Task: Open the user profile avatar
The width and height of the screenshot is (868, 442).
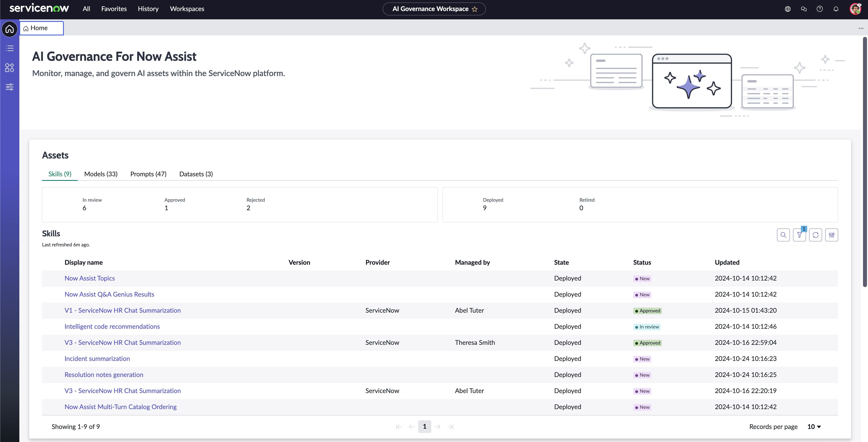Action: (855, 9)
